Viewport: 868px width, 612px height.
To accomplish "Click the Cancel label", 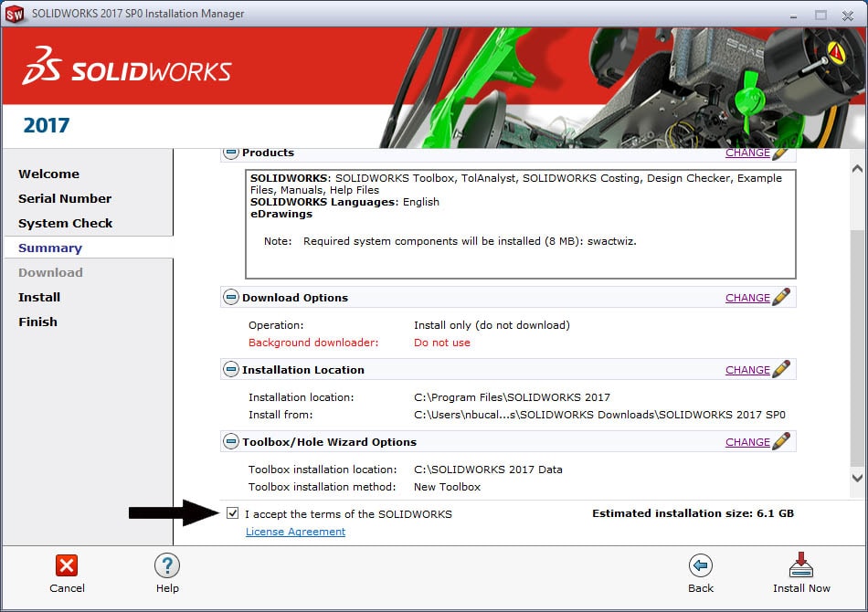I will click(x=67, y=588).
